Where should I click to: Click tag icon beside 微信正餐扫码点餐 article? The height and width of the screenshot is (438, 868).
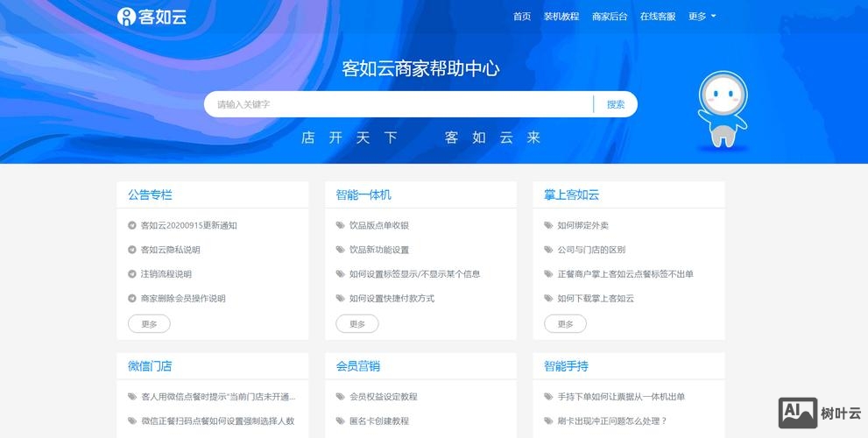[x=132, y=420]
